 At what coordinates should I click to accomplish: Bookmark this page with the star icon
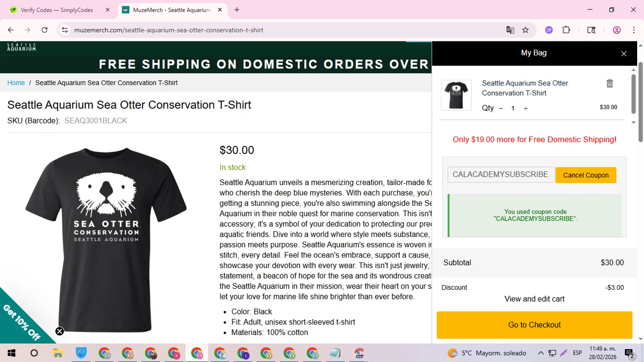526,30
